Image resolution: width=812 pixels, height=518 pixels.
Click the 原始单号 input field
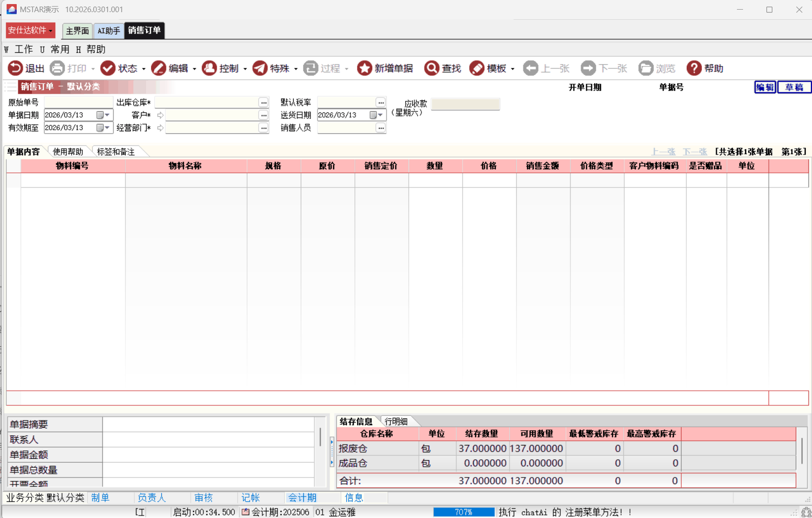[x=78, y=102]
